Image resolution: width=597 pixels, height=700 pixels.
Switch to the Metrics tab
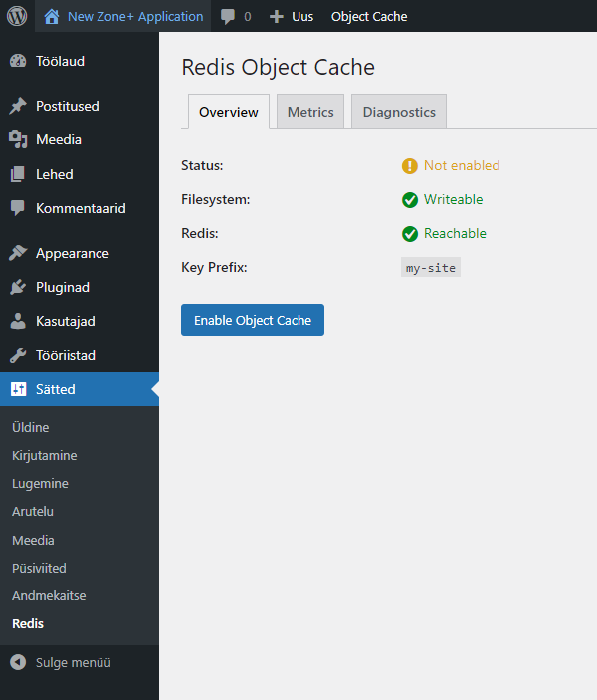pos(310,112)
